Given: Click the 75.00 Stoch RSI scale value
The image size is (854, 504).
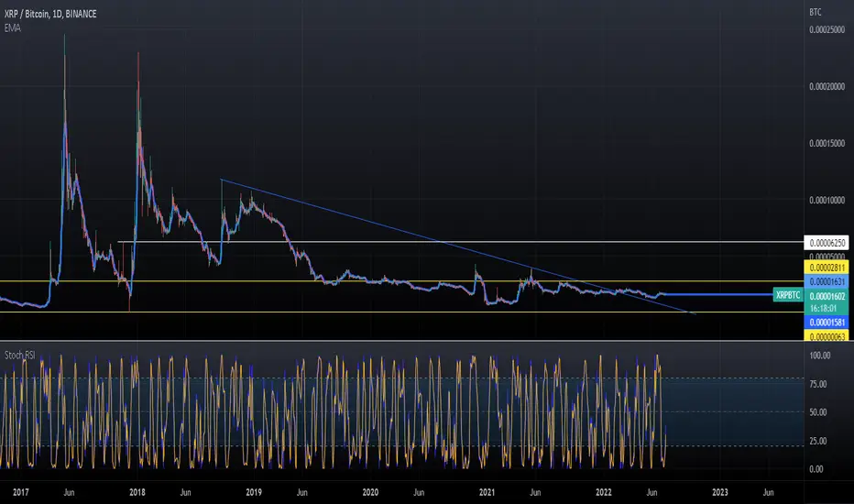Looking at the screenshot, I should pyautogui.click(x=818, y=384).
